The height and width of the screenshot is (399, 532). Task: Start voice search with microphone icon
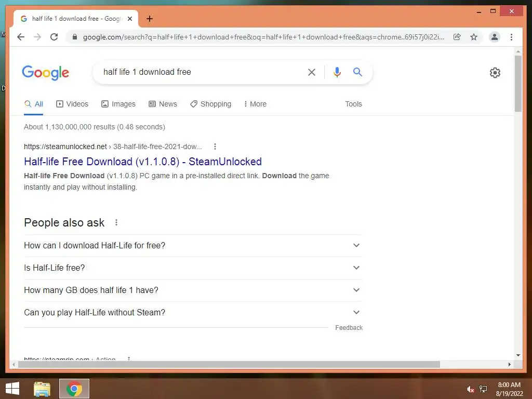(337, 72)
